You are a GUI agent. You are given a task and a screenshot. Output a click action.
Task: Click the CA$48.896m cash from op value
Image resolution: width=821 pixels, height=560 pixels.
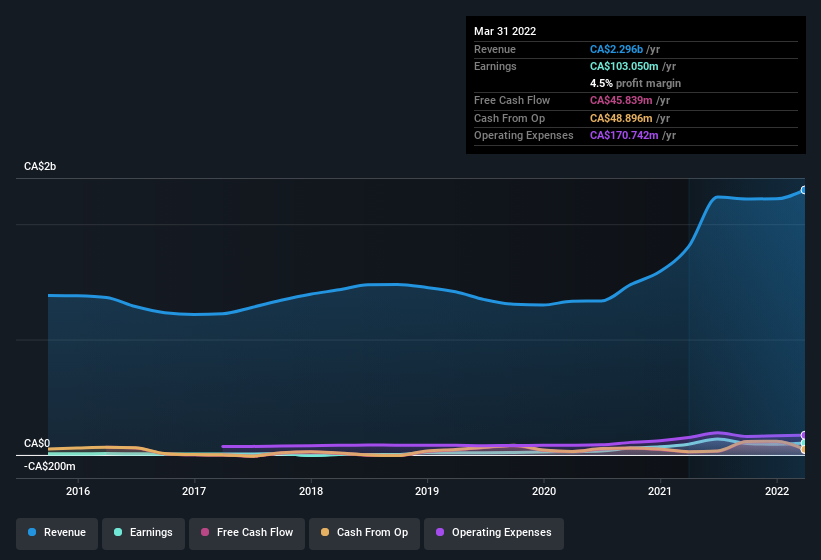(621, 118)
